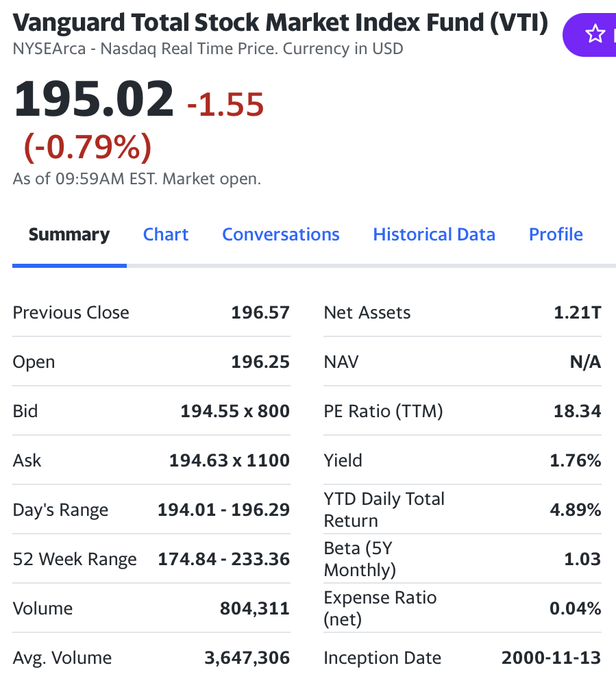Image resolution: width=616 pixels, height=683 pixels.
Task: Click the 195.02 current price
Action: tap(94, 99)
